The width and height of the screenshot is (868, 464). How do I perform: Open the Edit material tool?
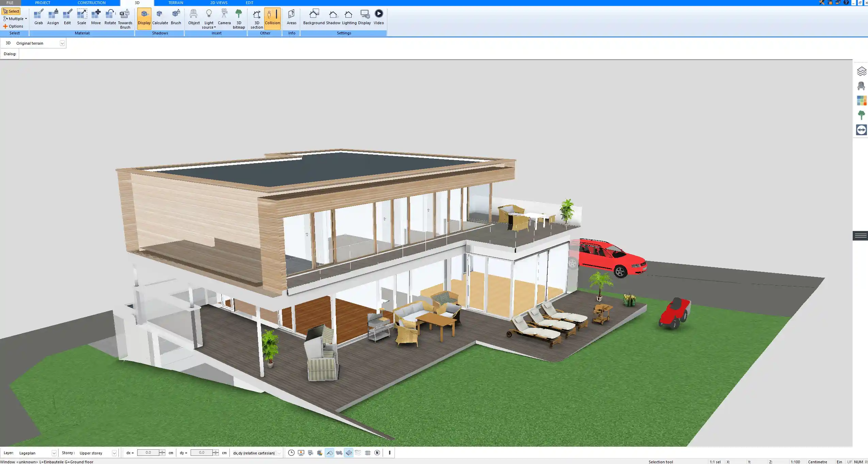(x=67, y=17)
